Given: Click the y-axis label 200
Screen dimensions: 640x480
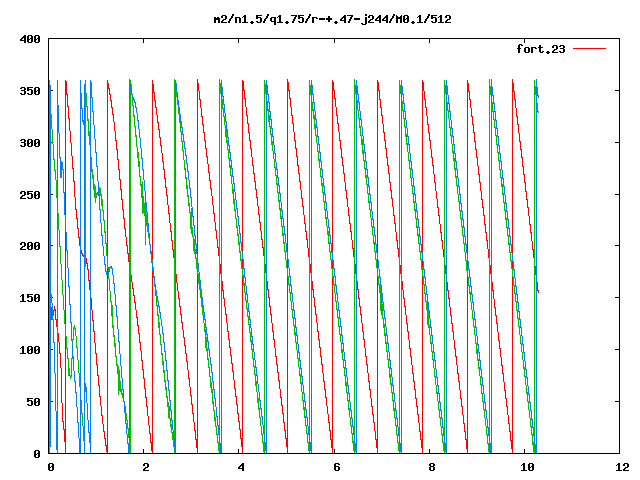Looking at the screenshot, I should pyautogui.click(x=30, y=246).
